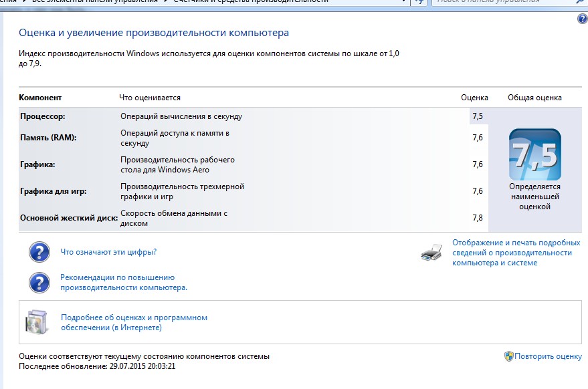Image resolution: width=588 pixels, height=389 pixels.
Task: Click 'Производительность трехмерной графики и игр' text
Action: [182, 191]
